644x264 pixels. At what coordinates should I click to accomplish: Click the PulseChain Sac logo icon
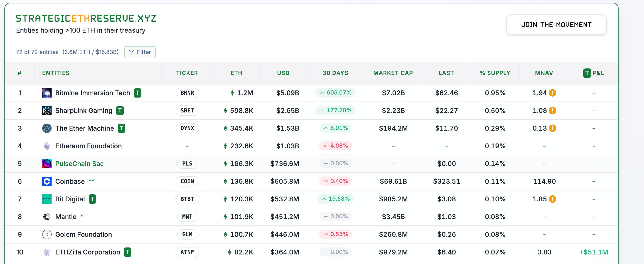(x=47, y=164)
